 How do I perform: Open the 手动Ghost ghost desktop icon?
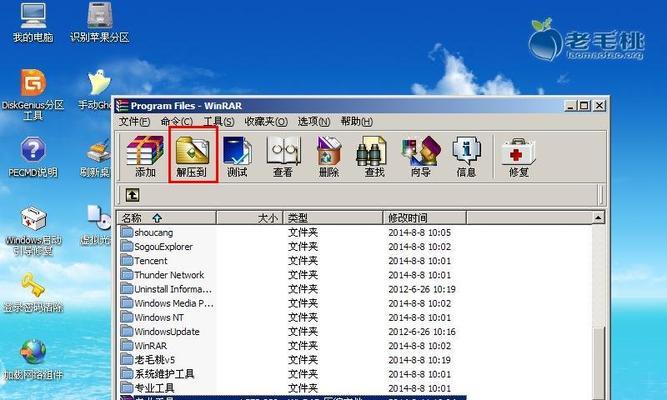coord(96,89)
